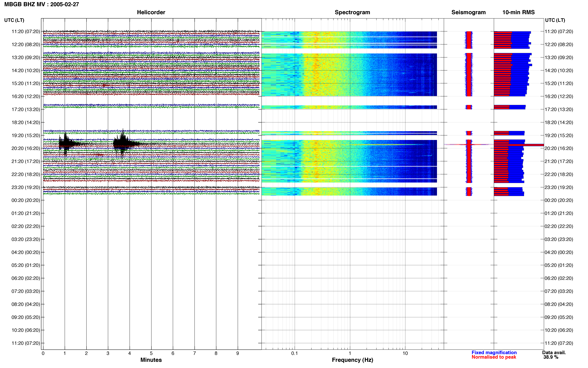Click the left UTC (LT) axis label
Screen dimensions: 588x368
pyautogui.click(x=14, y=20)
